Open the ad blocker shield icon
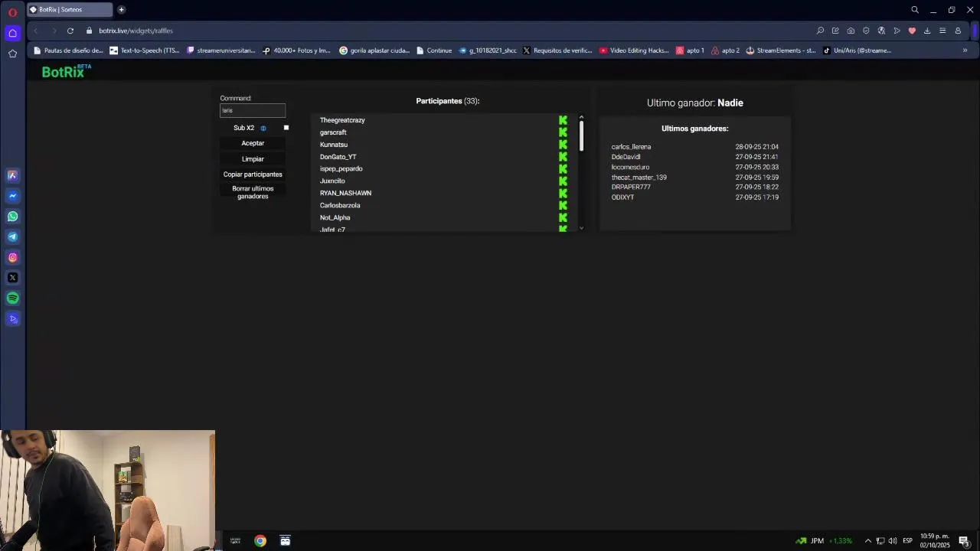 click(866, 31)
